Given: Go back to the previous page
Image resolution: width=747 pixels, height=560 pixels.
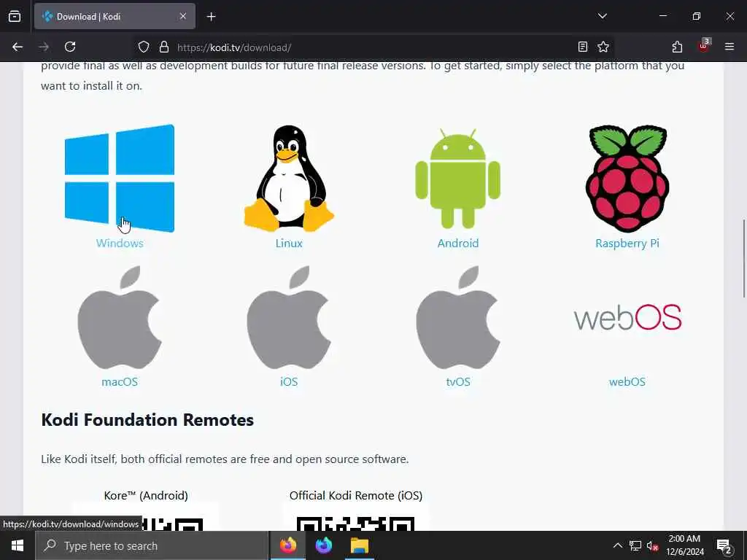Looking at the screenshot, I should click(x=18, y=47).
